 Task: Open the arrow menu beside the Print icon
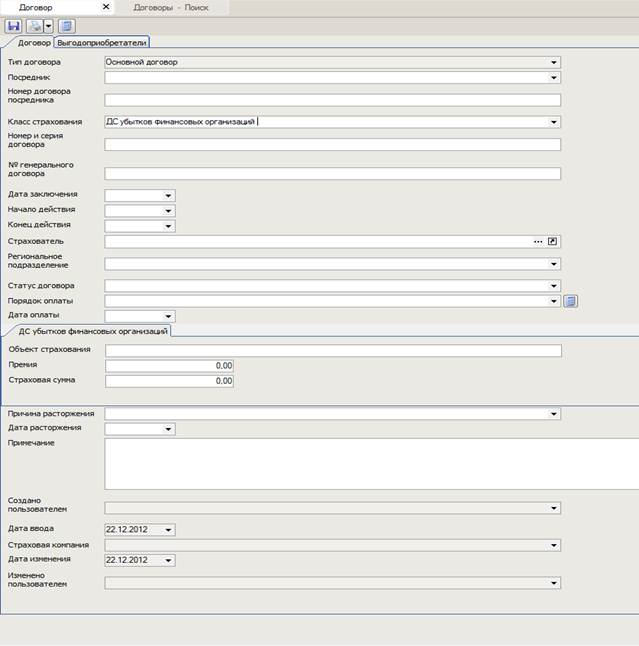[48, 26]
